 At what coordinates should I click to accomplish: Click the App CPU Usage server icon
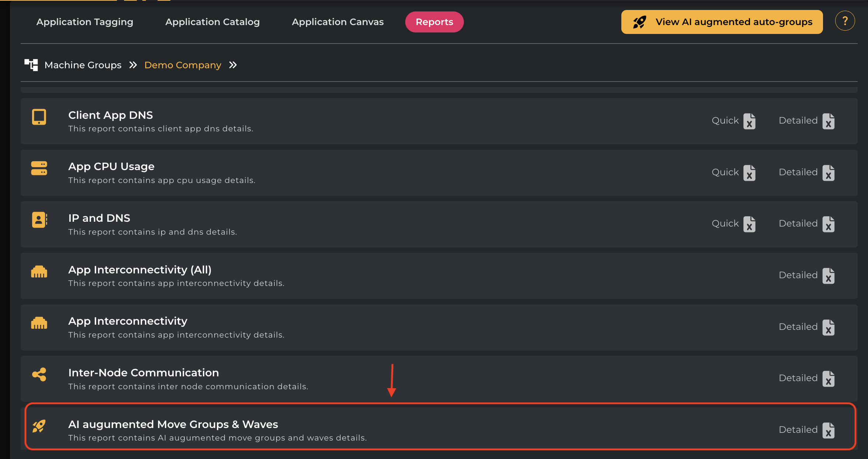(39, 168)
